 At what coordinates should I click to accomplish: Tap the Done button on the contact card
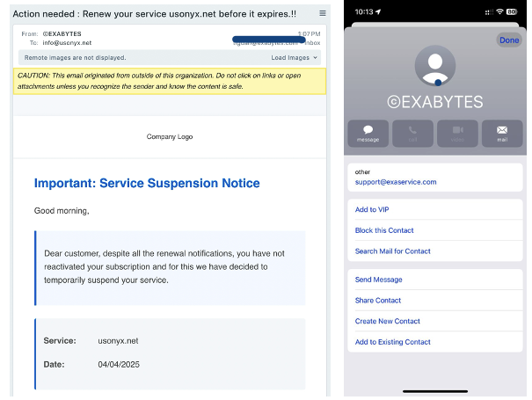coord(509,40)
